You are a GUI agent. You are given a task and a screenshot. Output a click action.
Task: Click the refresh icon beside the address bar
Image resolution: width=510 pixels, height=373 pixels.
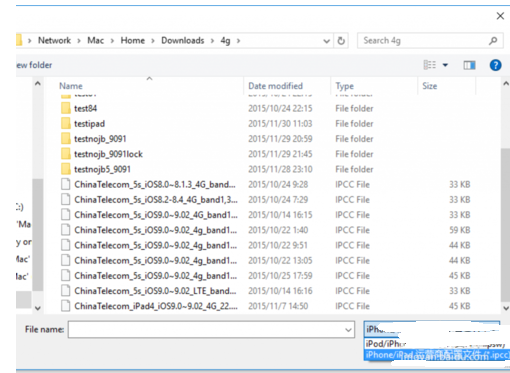pos(341,41)
